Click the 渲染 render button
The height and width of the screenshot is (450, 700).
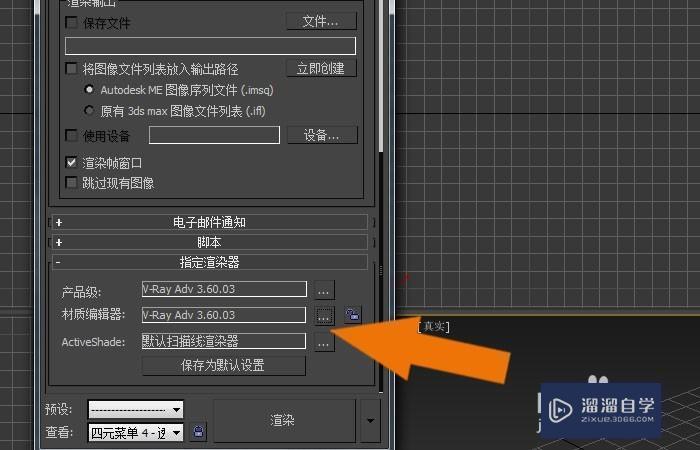pyautogui.click(x=284, y=420)
